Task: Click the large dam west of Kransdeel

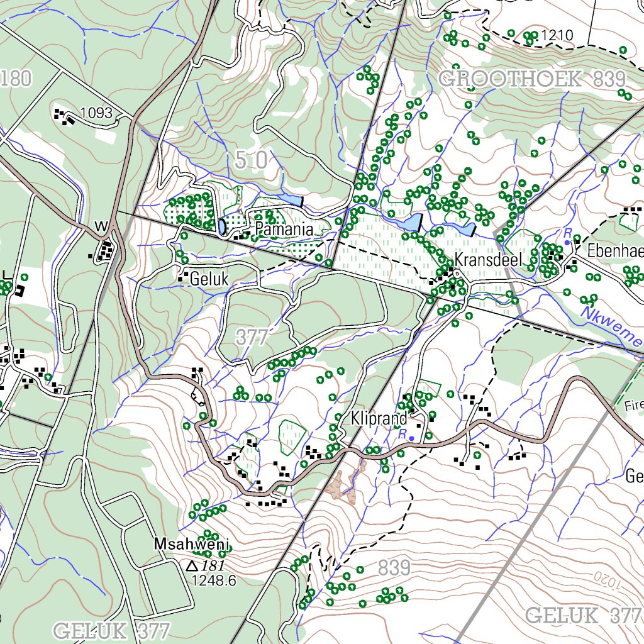Action: coord(409,223)
